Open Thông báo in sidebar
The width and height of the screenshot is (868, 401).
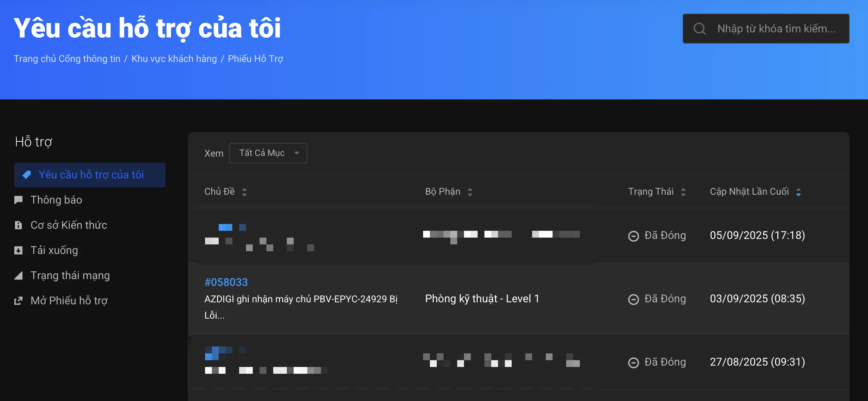(56, 200)
